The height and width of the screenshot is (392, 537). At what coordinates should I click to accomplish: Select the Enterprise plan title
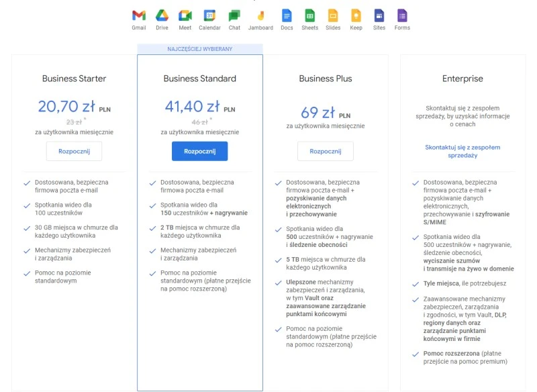[x=462, y=79]
